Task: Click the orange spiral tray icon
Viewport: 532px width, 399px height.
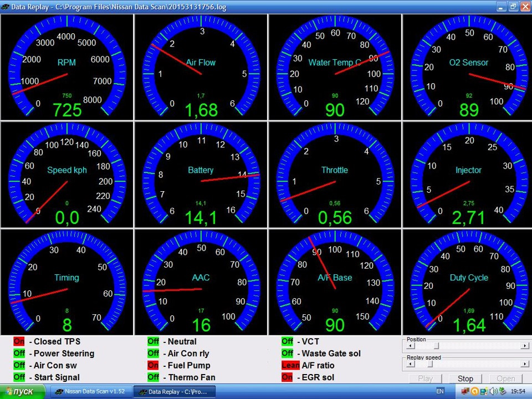Action: (475, 392)
